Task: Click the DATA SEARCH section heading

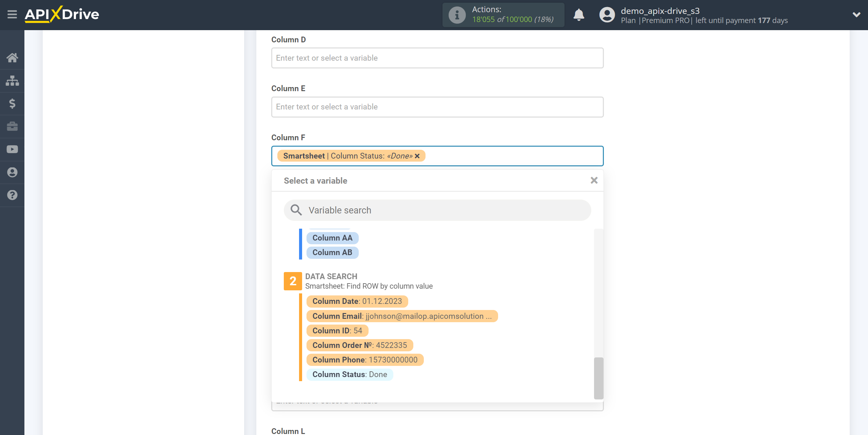Action: 331,276
